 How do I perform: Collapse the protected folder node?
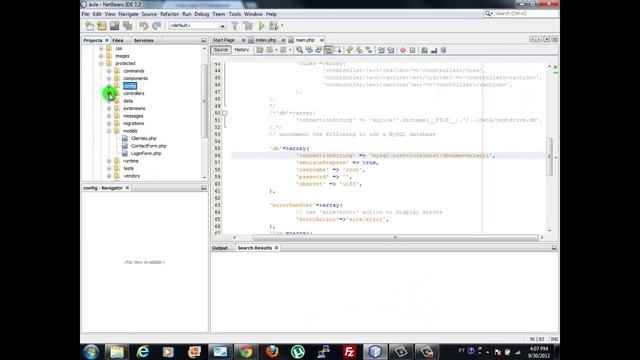(x=101, y=64)
